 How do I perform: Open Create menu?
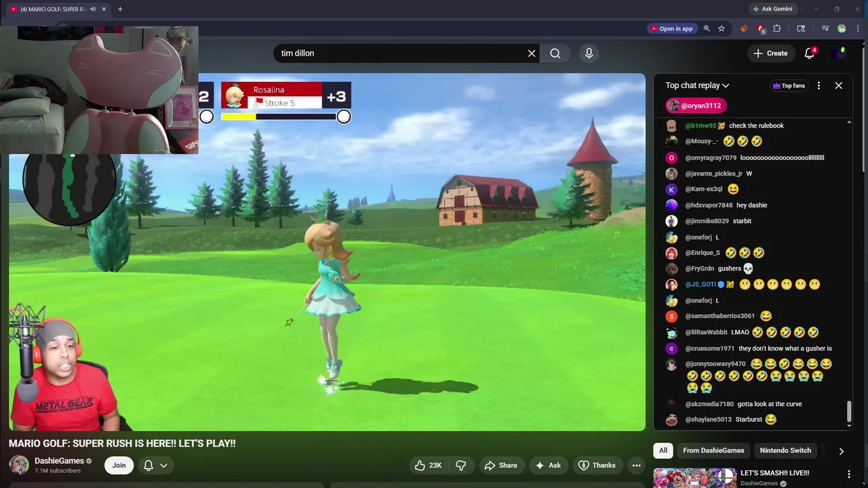(x=770, y=54)
